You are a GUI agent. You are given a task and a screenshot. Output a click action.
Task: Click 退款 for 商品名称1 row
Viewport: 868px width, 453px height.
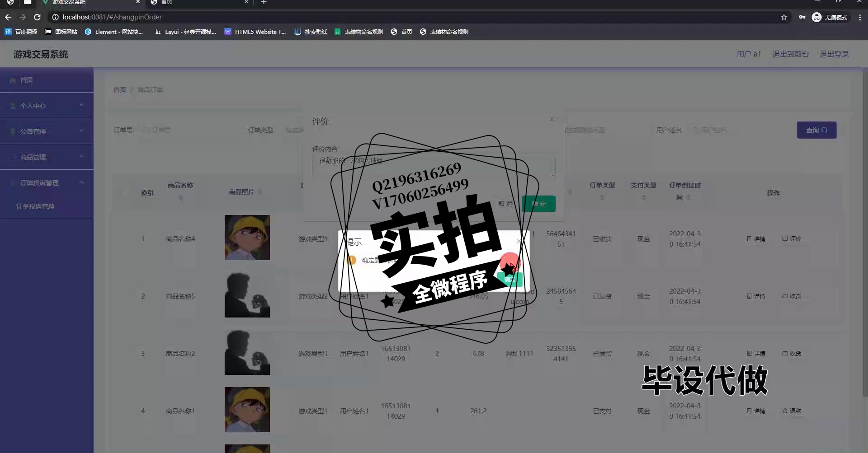(x=792, y=411)
